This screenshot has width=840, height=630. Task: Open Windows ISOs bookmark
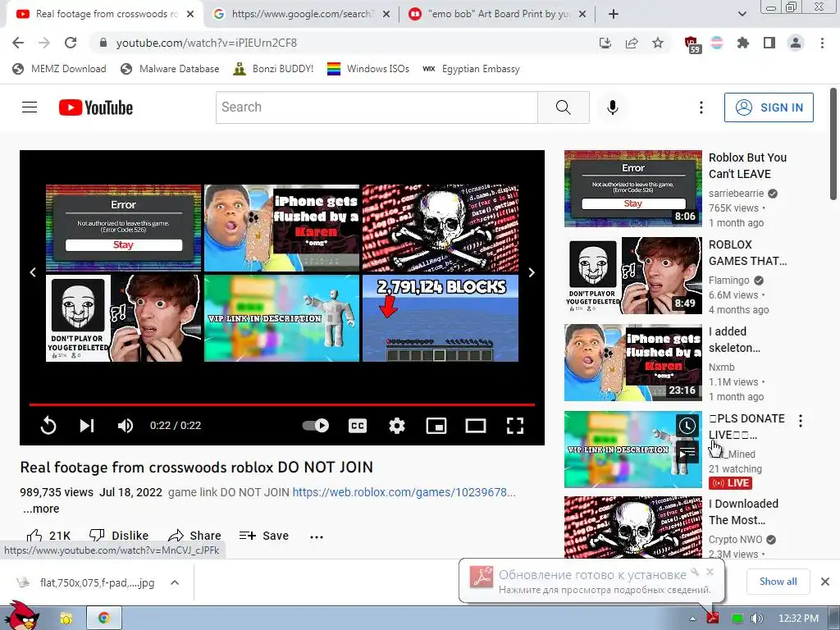[x=368, y=69]
